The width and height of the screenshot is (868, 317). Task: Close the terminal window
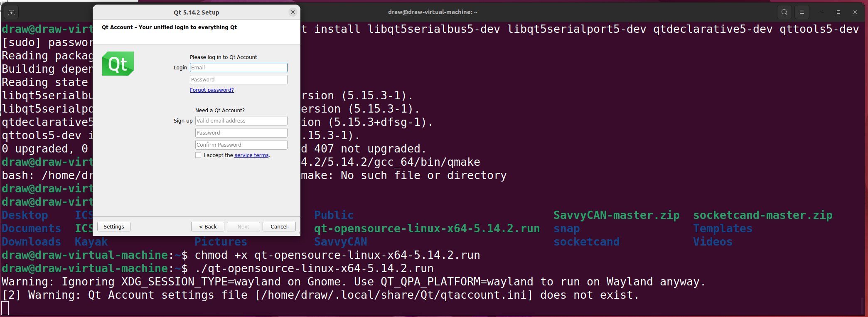point(855,12)
